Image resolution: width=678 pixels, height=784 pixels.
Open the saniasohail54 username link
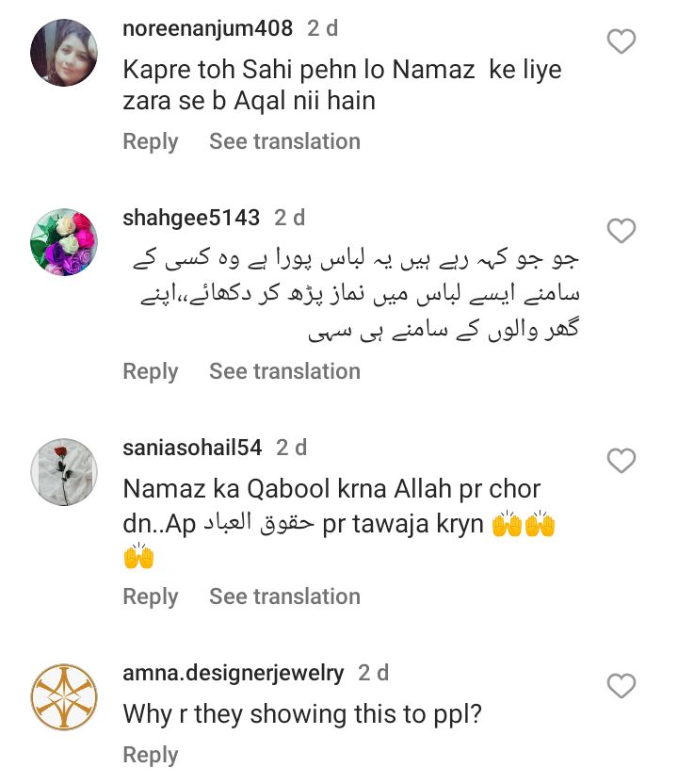point(192,448)
